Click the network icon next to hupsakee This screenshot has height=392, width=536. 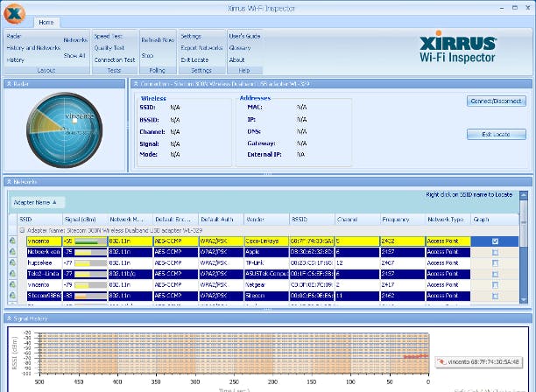13,262
